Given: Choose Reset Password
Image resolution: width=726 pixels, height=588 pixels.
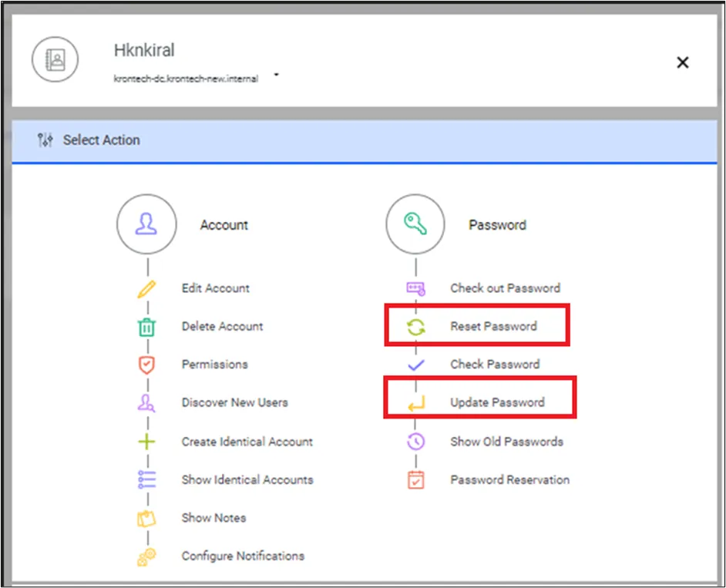Looking at the screenshot, I should 493,326.
